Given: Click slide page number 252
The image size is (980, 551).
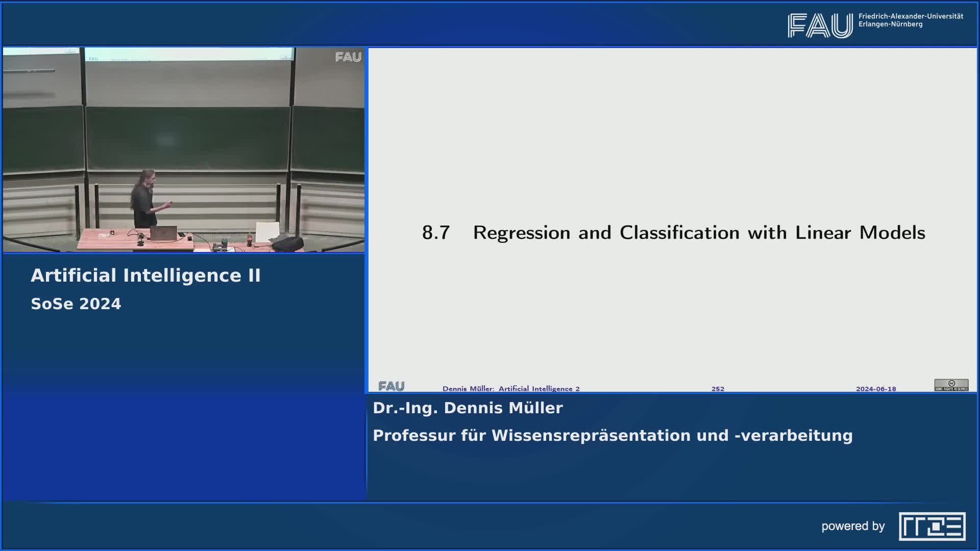Looking at the screenshot, I should (x=718, y=389).
